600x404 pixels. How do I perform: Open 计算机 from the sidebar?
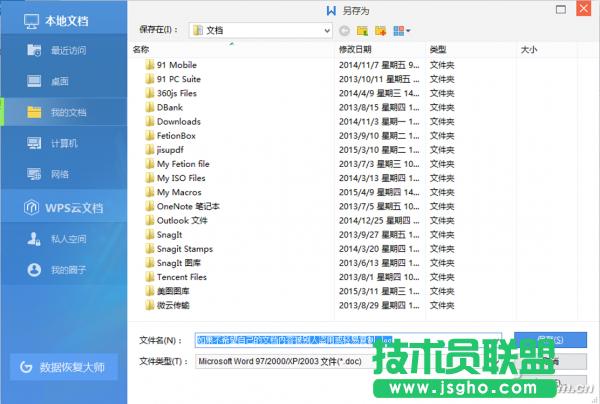pos(63,143)
